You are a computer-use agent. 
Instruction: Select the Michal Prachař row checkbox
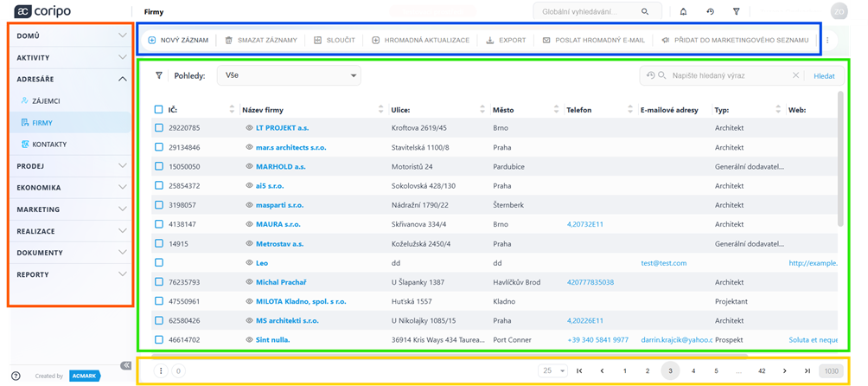click(159, 282)
